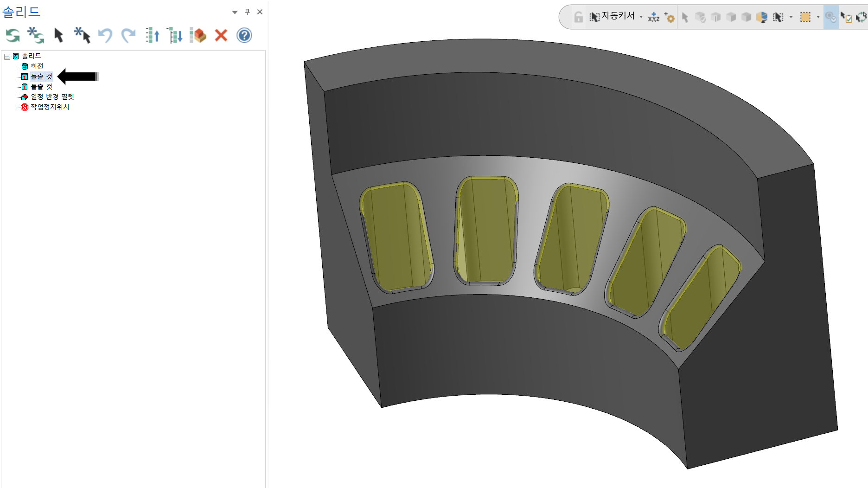This screenshot has height=488, width=868.
Task: Click the cursor with clipboard check icon
Action: pos(846,17)
